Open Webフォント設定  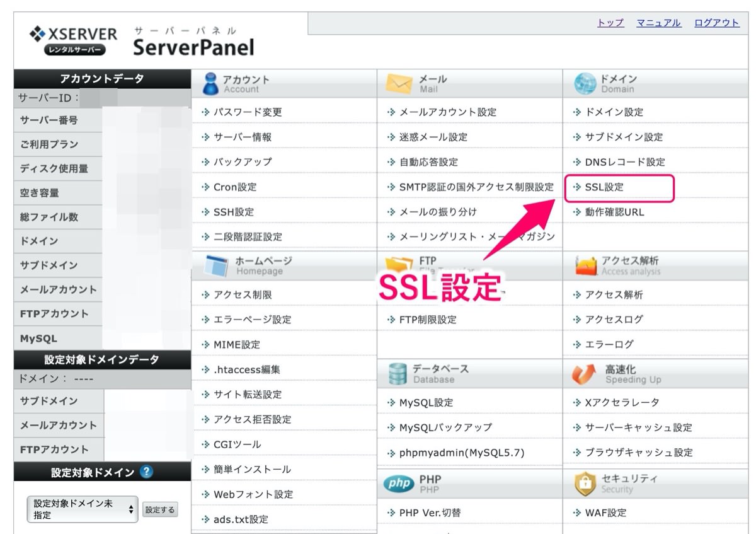point(253,494)
